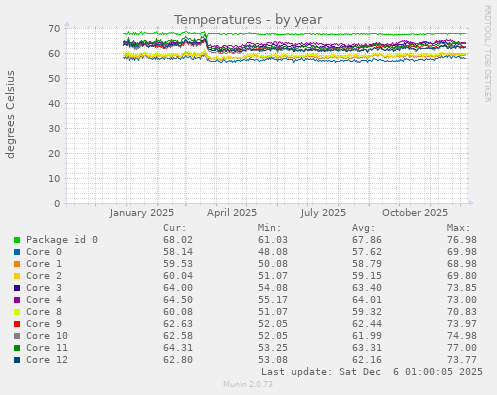Click the 'Cur:' column header

(x=175, y=228)
